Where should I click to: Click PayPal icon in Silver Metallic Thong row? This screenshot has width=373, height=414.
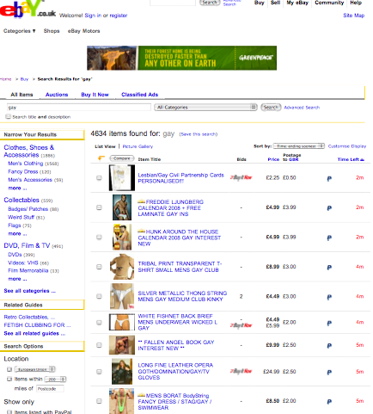pos(329,297)
